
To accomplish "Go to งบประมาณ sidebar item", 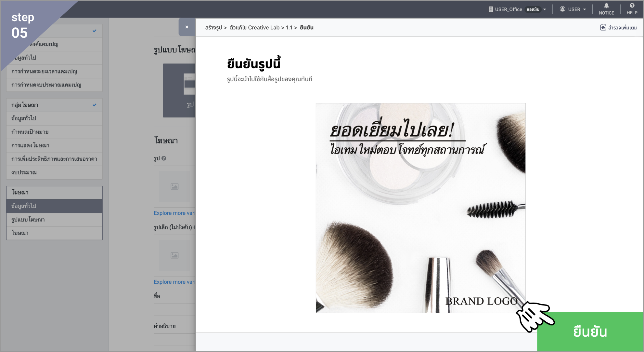I will [x=54, y=172].
